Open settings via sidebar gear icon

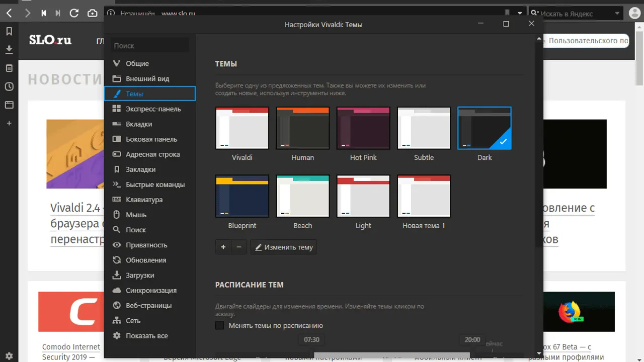click(x=9, y=355)
